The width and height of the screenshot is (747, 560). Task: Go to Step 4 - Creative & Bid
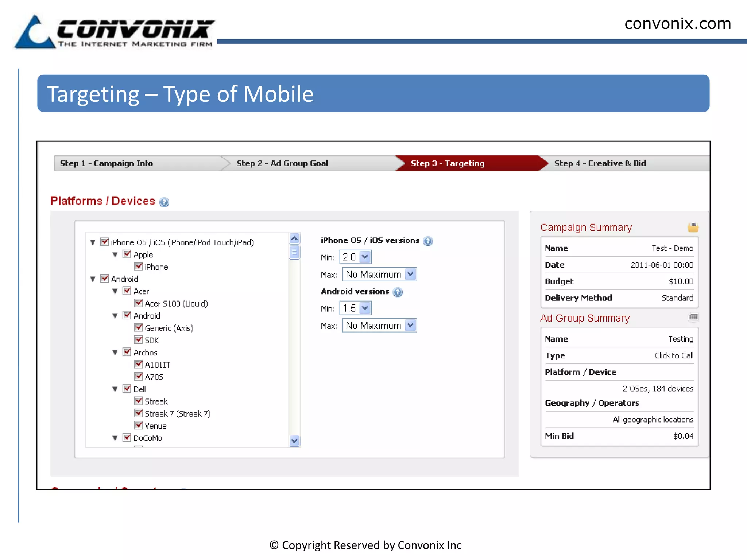(x=600, y=163)
